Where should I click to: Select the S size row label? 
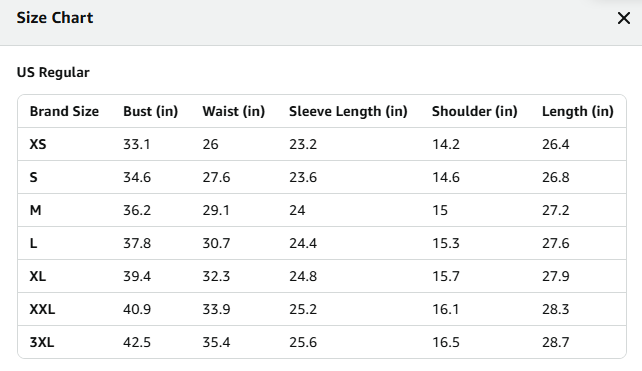pyautogui.click(x=34, y=177)
